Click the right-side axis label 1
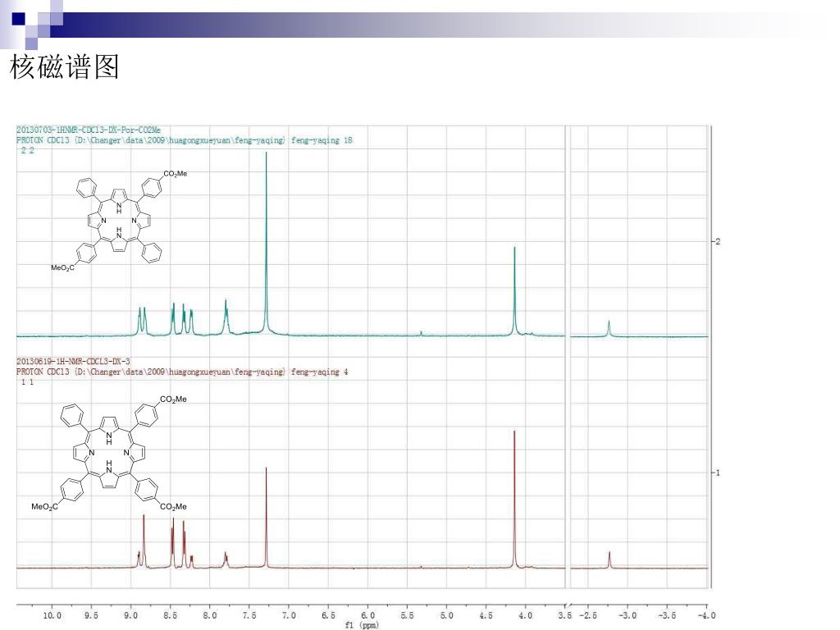The image size is (840, 630). pyautogui.click(x=718, y=472)
